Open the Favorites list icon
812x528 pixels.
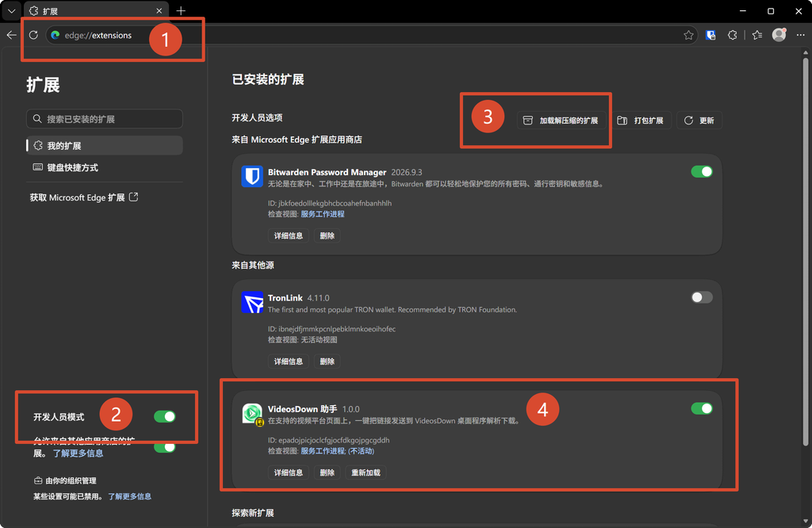757,35
